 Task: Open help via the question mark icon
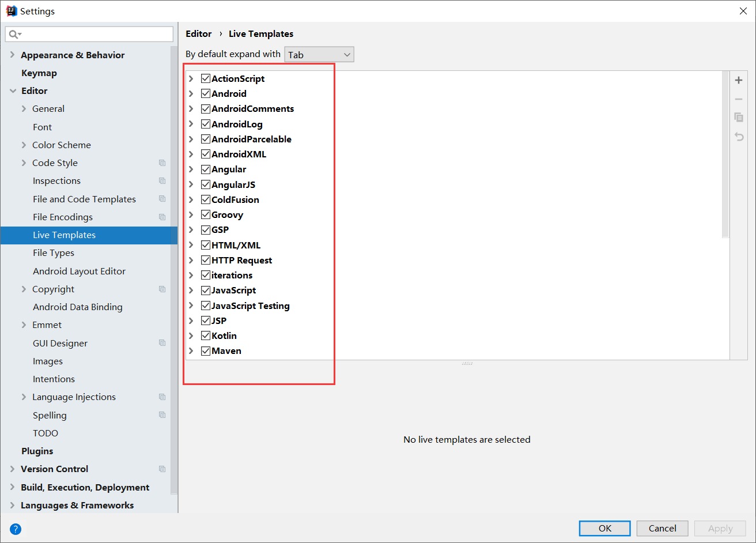point(16,529)
